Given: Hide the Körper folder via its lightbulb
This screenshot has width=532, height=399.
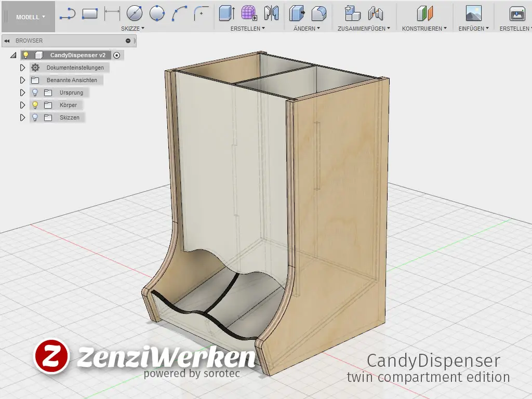Looking at the screenshot, I should (x=35, y=105).
